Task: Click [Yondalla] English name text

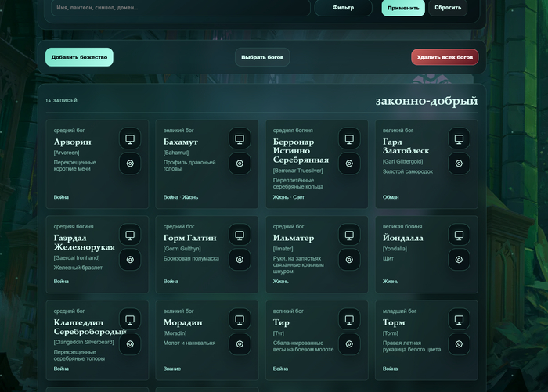Action: pos(395,249)
